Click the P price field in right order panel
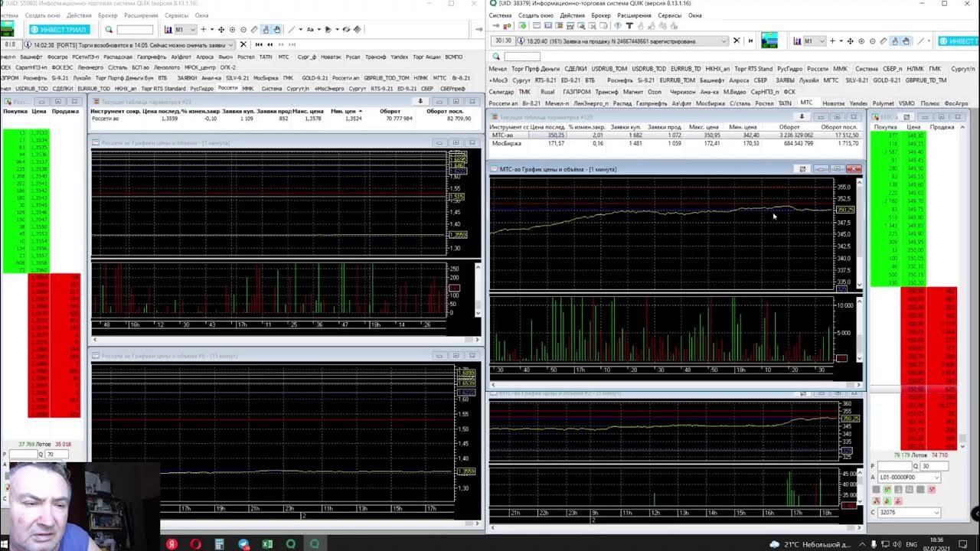This screenshot has width=980, height=551. coord(895,466)
